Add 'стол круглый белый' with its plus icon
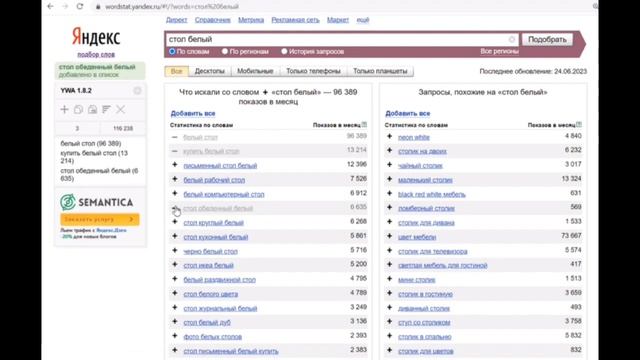640x360 pixels. [175, 222]
